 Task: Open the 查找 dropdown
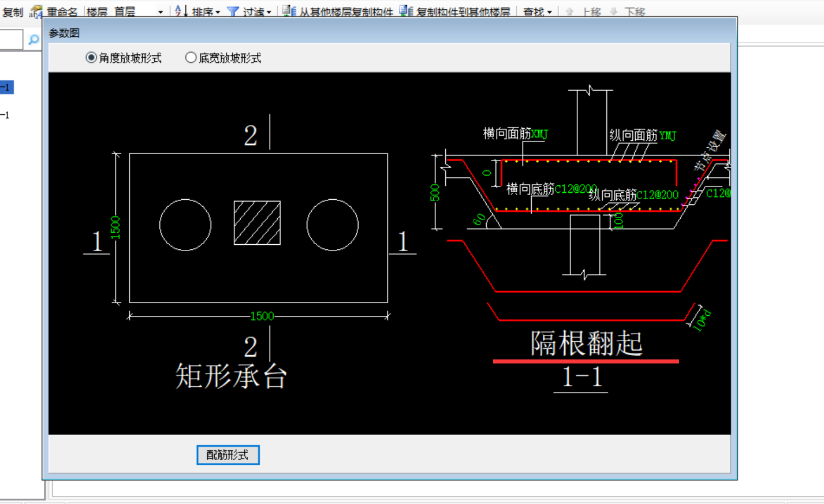pyautogui.click(x=537, y=12)
